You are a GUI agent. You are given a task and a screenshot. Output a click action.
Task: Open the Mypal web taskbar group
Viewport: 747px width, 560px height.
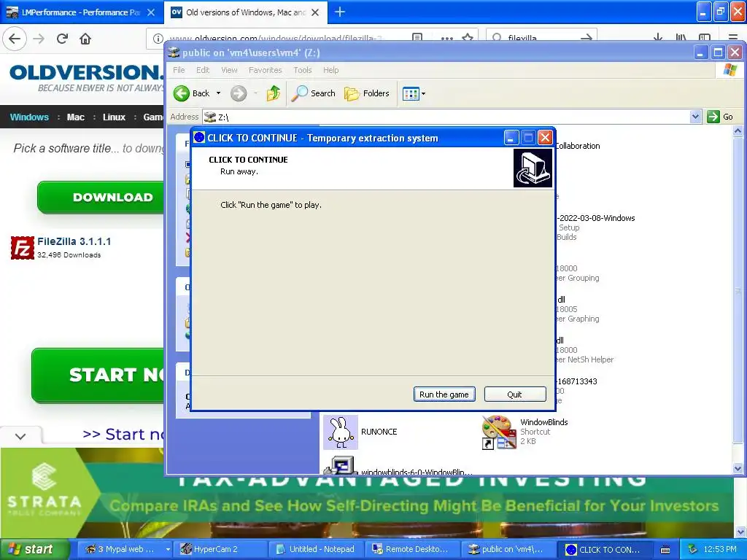[x=123, y=549]
